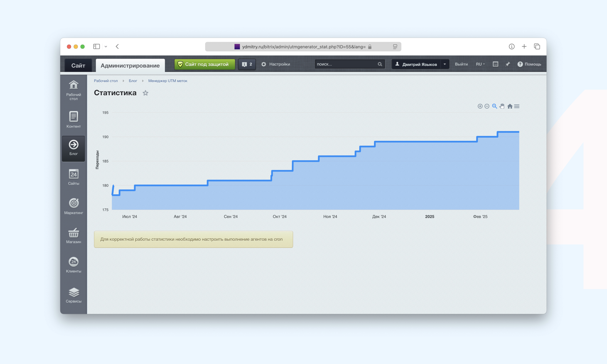Click the поиск search input field
The image size is (607, 364).
[x=346, y=64]
